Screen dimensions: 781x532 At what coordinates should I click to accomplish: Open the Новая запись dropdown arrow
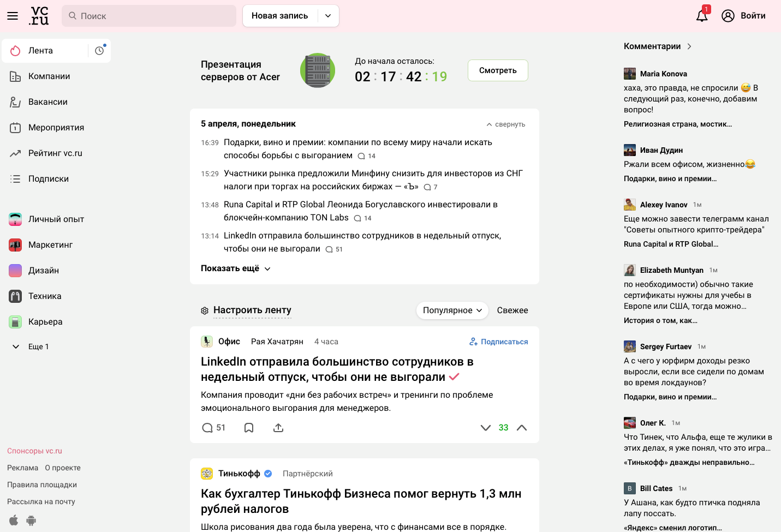pyautogui.click(x=328, y=16)
